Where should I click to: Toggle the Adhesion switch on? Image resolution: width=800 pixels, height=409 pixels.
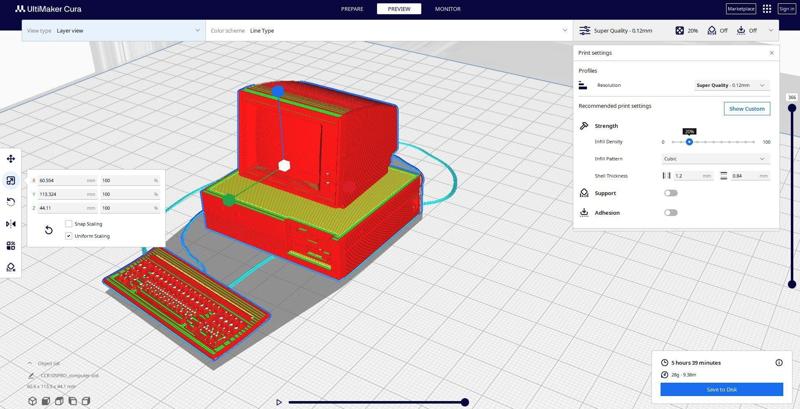[x=671, y=213]
